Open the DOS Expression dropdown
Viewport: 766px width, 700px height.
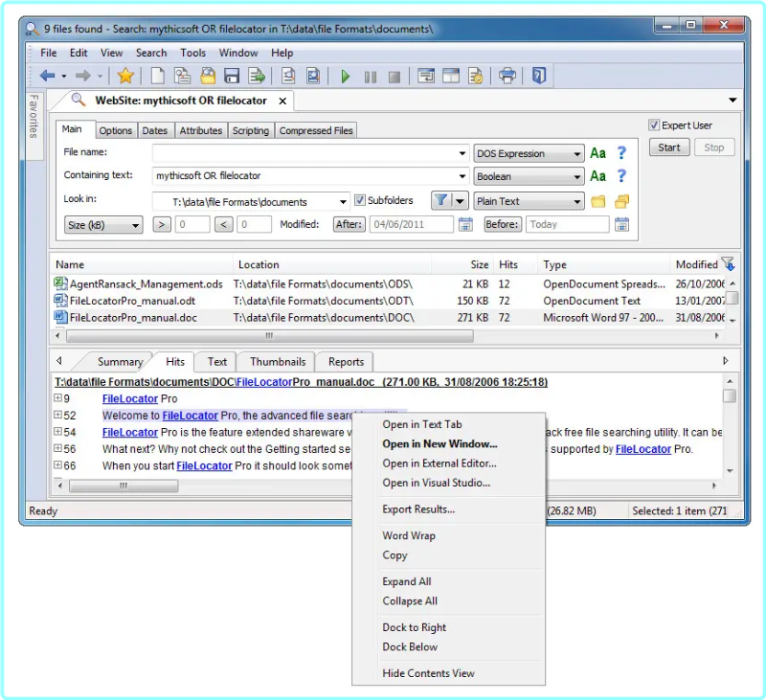click(x=529, y=153)
